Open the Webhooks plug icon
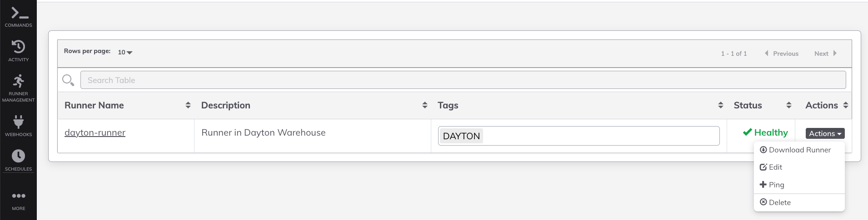Image resolution: width=868 pixels, height=220 pixels. 18,122
